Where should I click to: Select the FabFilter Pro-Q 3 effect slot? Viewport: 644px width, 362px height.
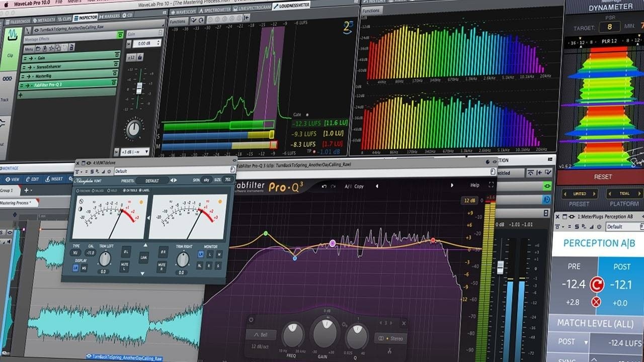pyautogui.click(x=68, y=84)
